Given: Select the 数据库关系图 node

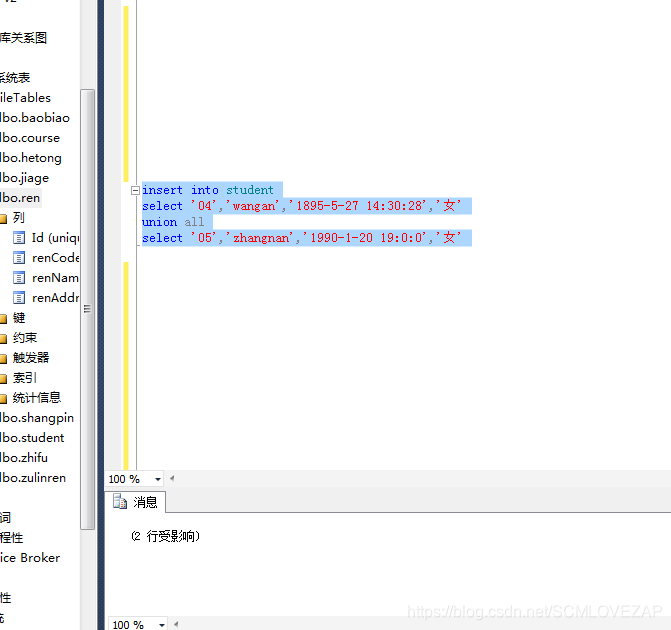Looking at the screenshot, I should click(24, 38).
